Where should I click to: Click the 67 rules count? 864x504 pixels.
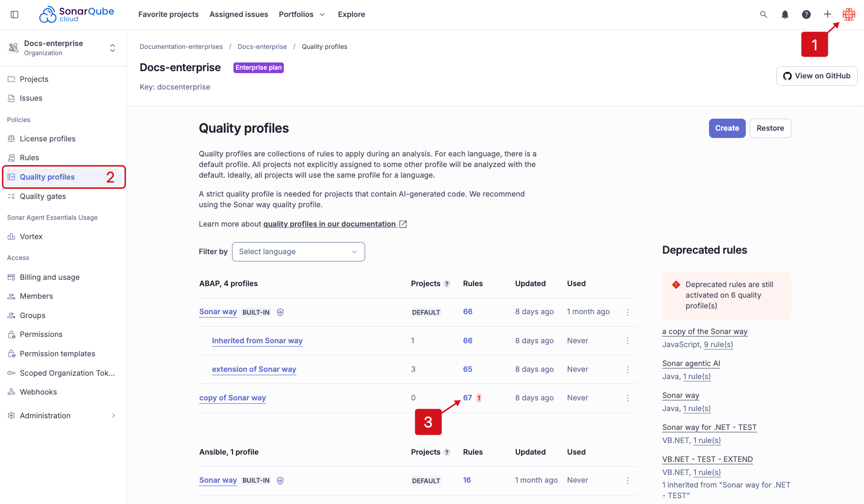click(467, 398)
